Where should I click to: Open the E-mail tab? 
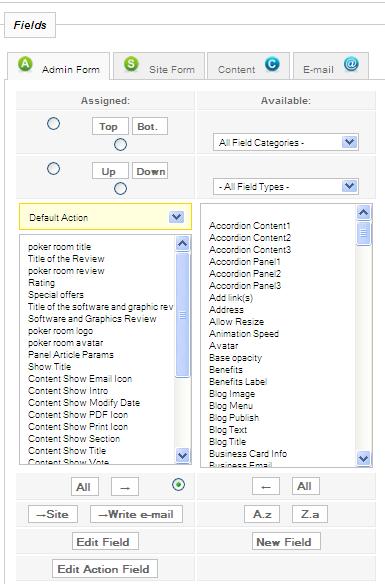(x=331, y=66)
